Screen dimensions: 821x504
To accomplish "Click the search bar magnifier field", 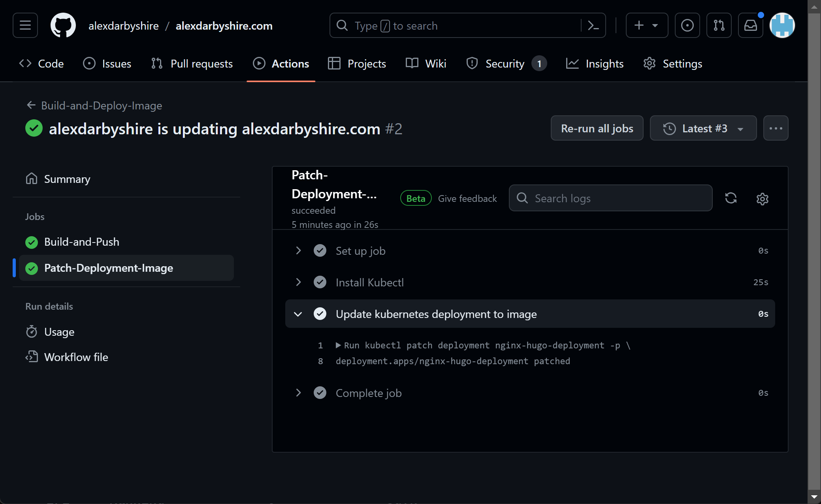I will tap(467, 26).
